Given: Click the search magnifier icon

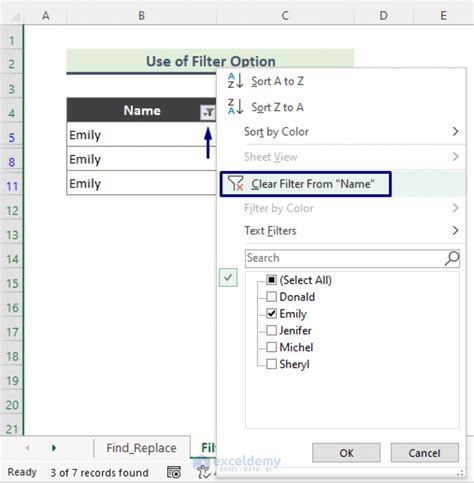Looking at the screenshot, I should (x=452, y=258).
